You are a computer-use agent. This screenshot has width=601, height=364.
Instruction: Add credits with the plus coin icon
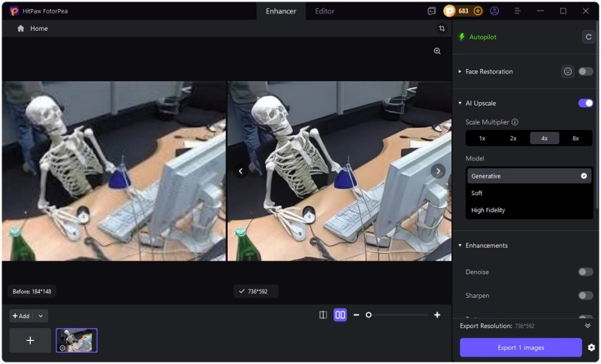(x=478, y=11)
